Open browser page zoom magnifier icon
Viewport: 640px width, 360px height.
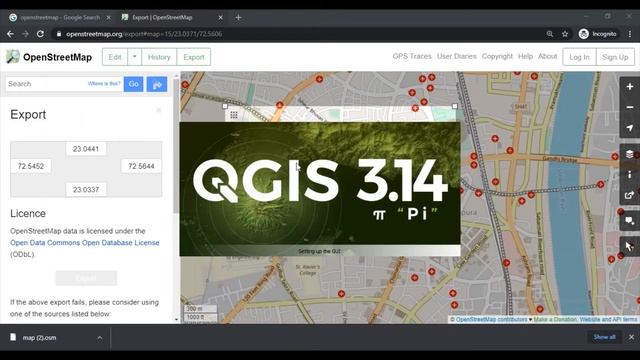(x=550, y=34)
